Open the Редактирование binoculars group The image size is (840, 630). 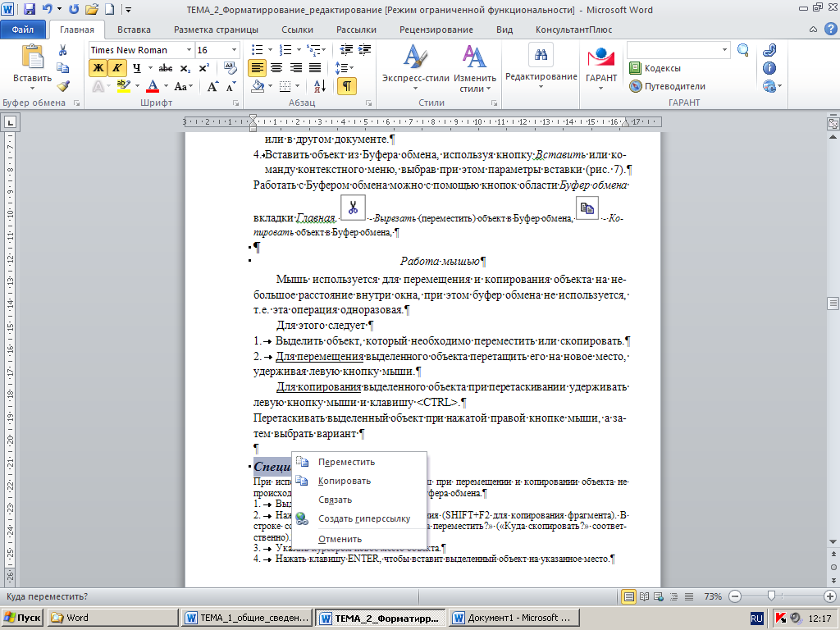pyautogui.click(x=541, y=66)
